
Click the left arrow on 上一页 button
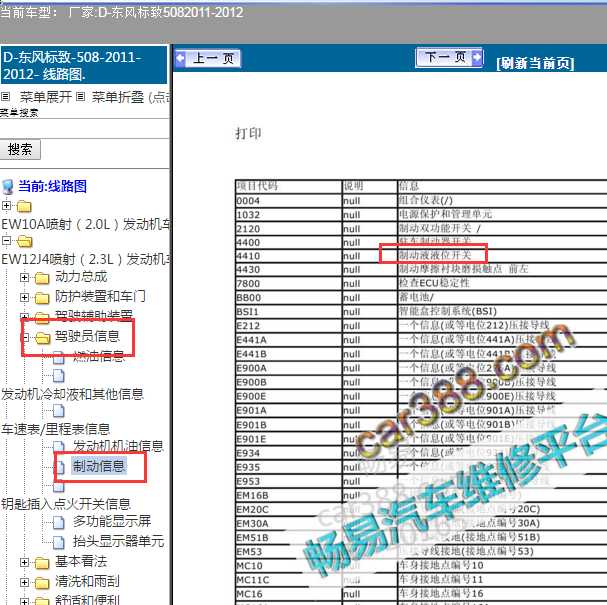[180, 58]
